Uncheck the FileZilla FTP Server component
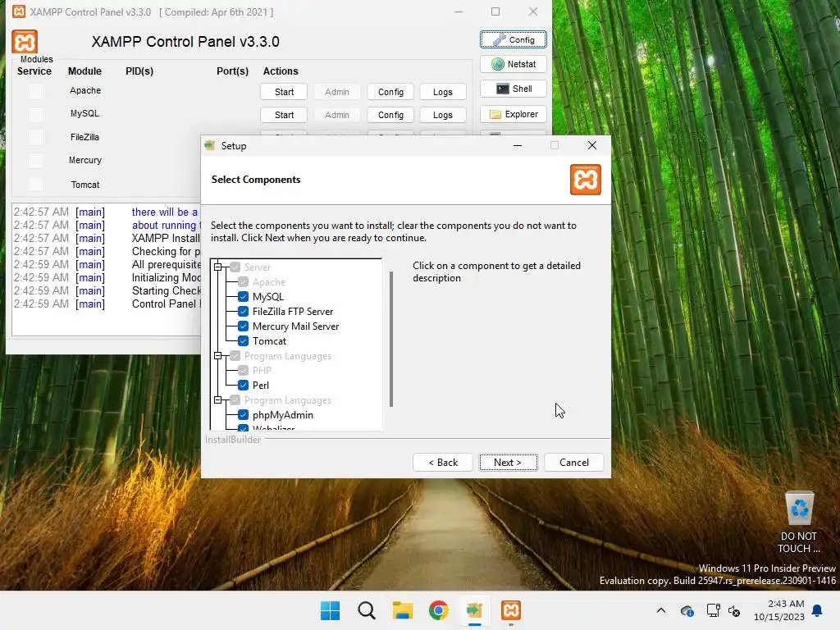The image size is (840, 630). 243,311
